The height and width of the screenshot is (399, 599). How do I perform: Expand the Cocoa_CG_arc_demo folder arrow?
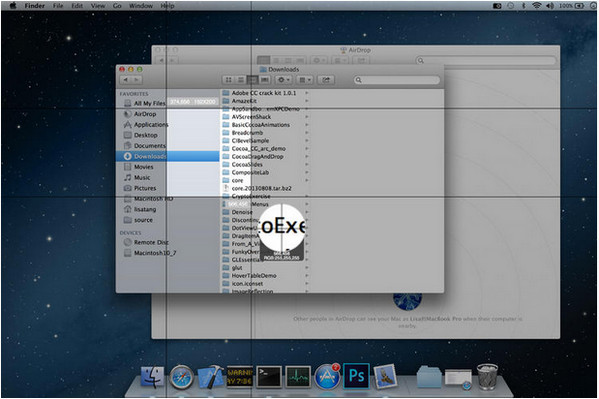click(306, 149)
